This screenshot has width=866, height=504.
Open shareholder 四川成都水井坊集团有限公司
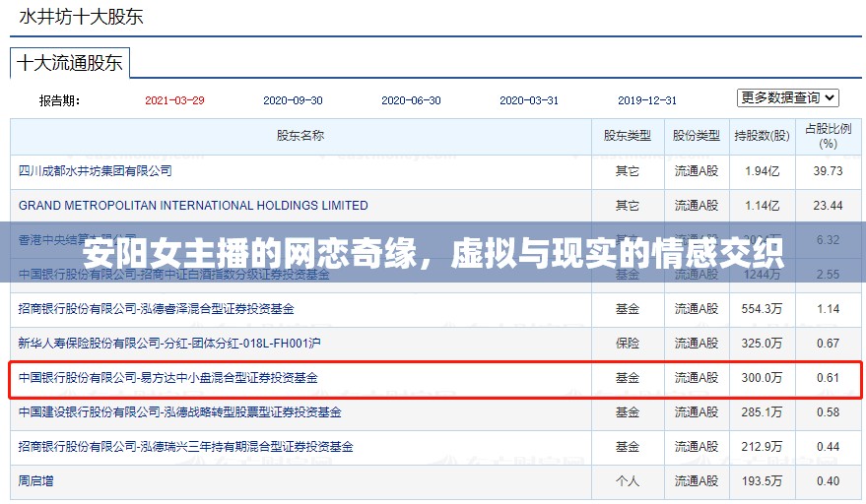95,171
